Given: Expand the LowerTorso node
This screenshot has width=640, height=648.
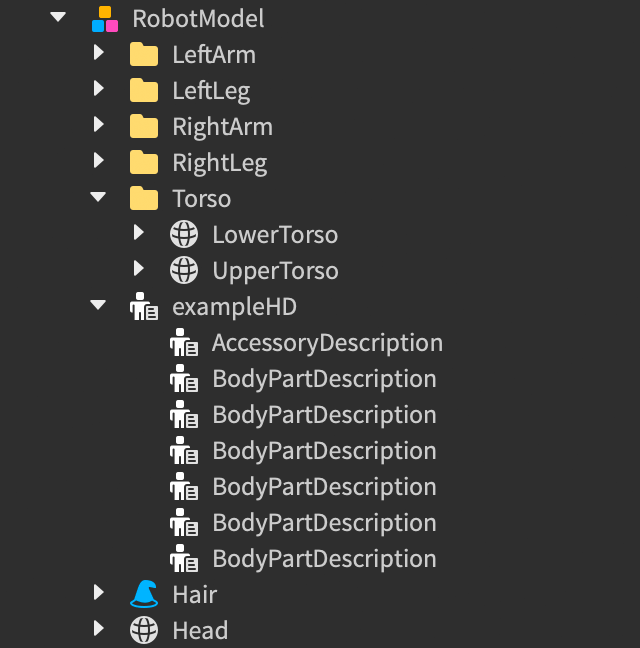Looking at the screenshot, I should pyautogui.click(x=138, y=234).
